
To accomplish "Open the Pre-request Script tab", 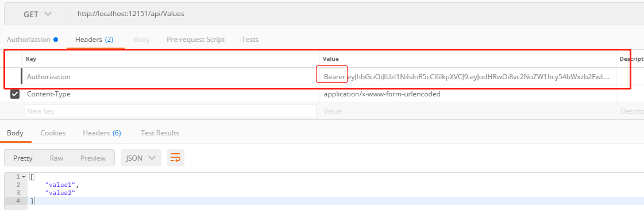I will (x=195, y=40).
